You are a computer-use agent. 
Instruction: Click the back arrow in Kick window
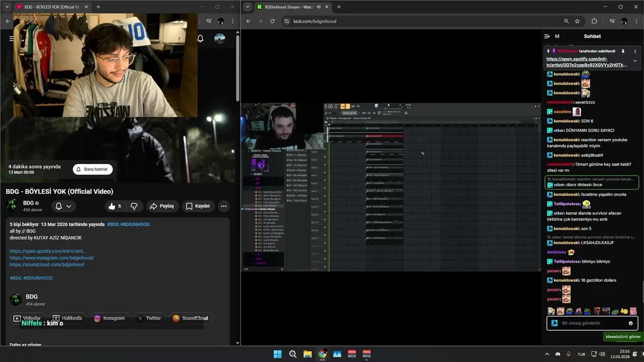click(x=249, y=21)
